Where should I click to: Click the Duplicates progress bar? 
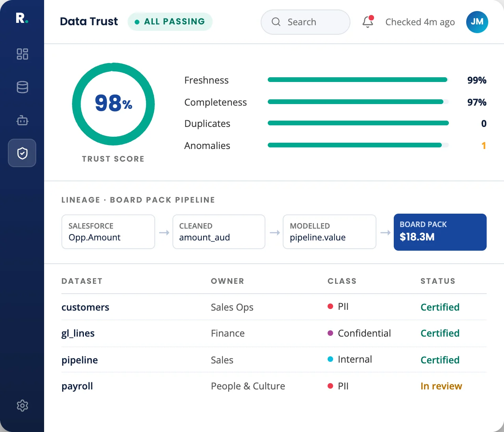[x=358, y=123]
